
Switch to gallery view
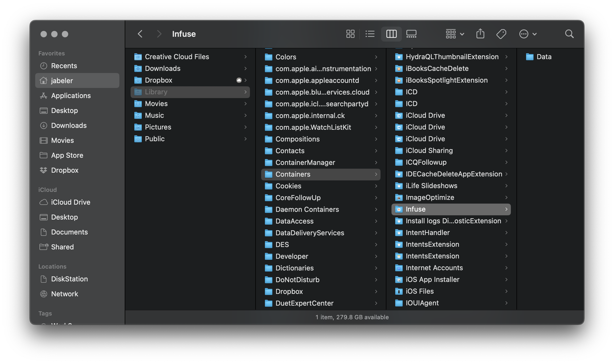(x=411, y=34)
